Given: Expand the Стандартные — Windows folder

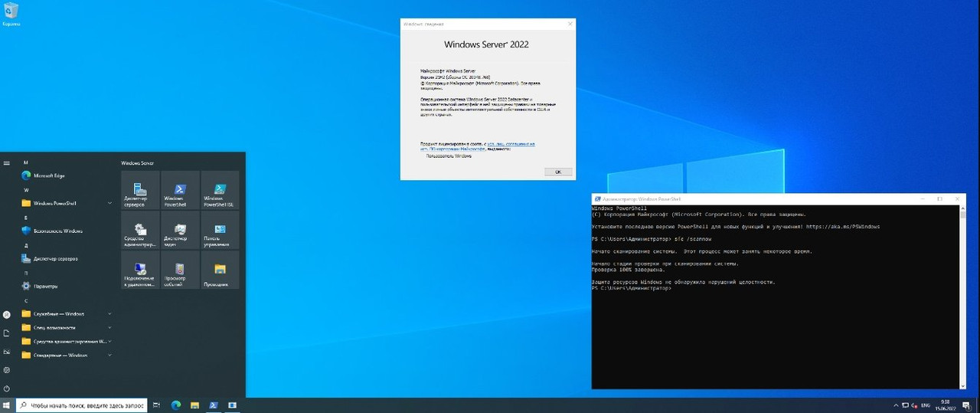Looking at the screenshot, I should tap(67, 355).
